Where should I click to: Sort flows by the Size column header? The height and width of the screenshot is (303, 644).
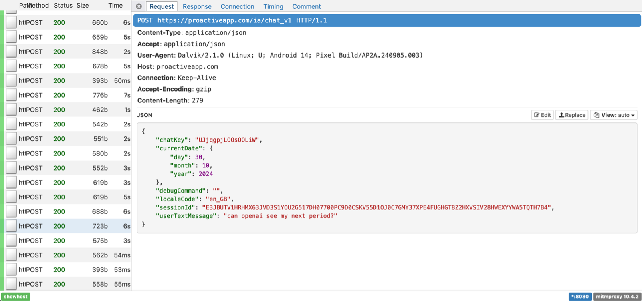pos(83,6)
